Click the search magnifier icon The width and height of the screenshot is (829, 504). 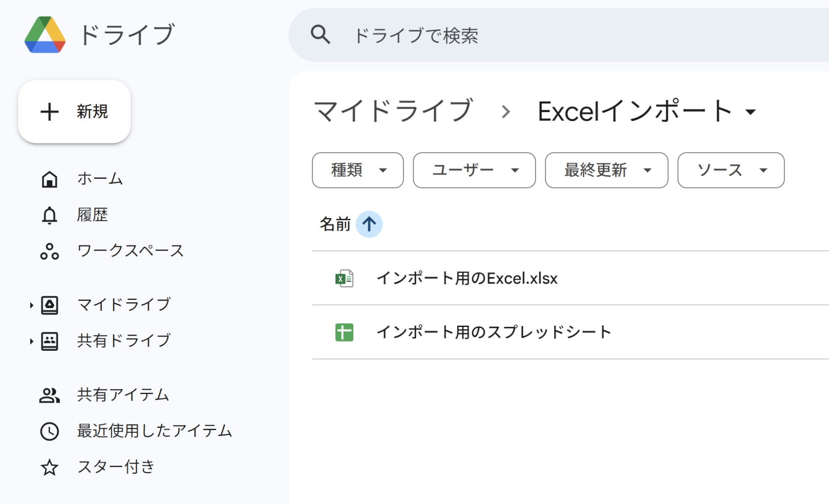pos(320,35)
